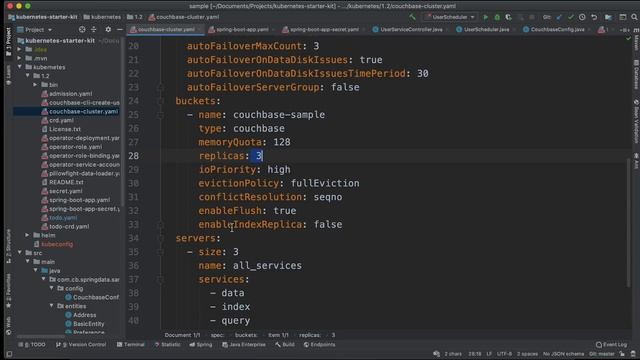Click collapse all icon in Project panel
The height and width of the screenshot is (360, 640).
(94, 29)
